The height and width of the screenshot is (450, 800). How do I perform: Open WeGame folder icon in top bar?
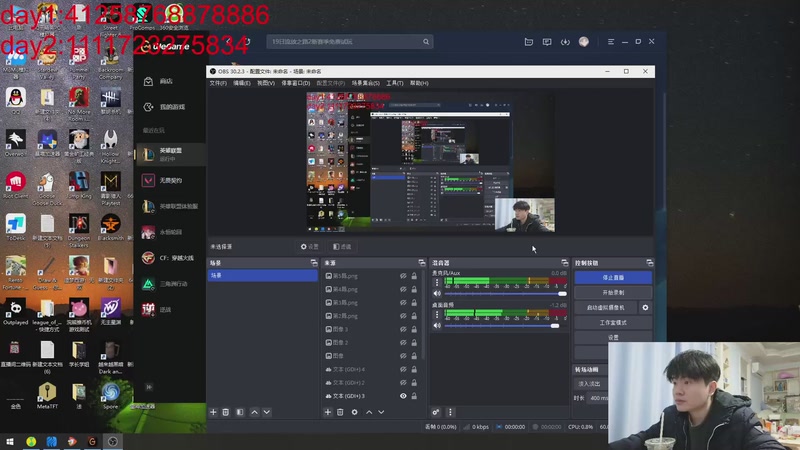(529, 42)
